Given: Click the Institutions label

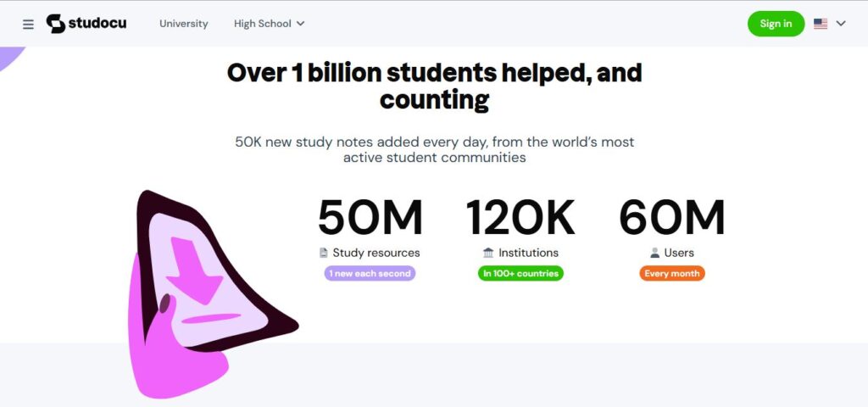Looking at the screenshot, I should [x=528, y=253].
